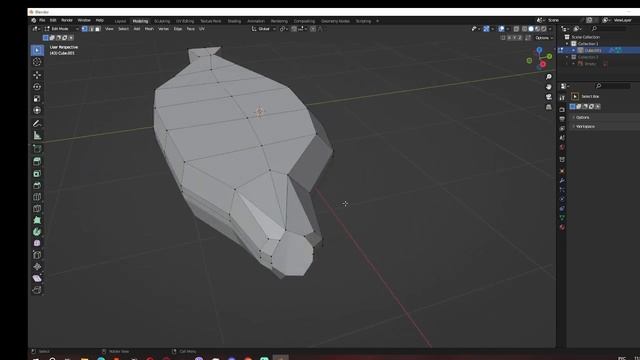This screenshot has width=640, height=360.
Task: Switch to the UV Editing workspace tab
Action: [185, 21]
